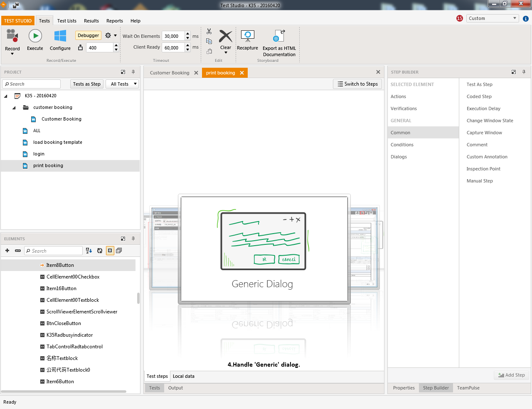Screen dimensions: 532x409
Task: Click the Project search field
Action: point(33,84)
